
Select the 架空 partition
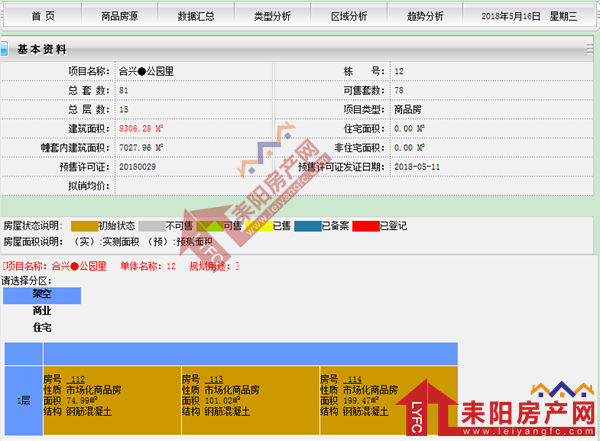pos(42,295)
